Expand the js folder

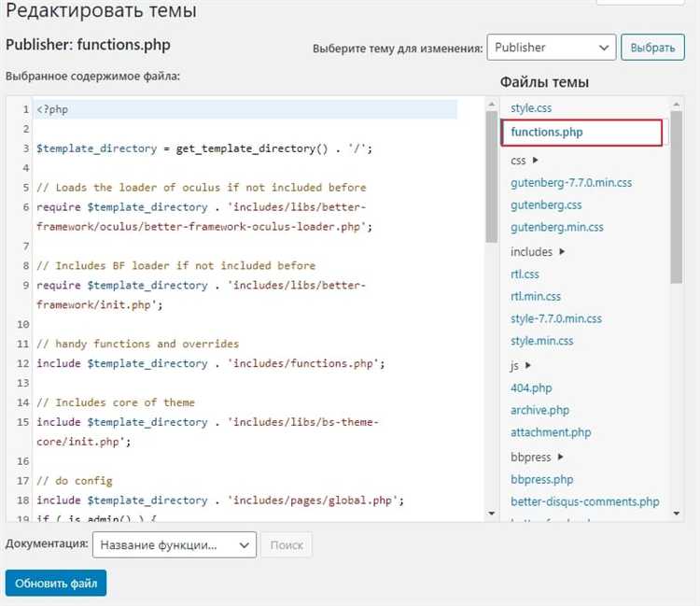[521, 366]
